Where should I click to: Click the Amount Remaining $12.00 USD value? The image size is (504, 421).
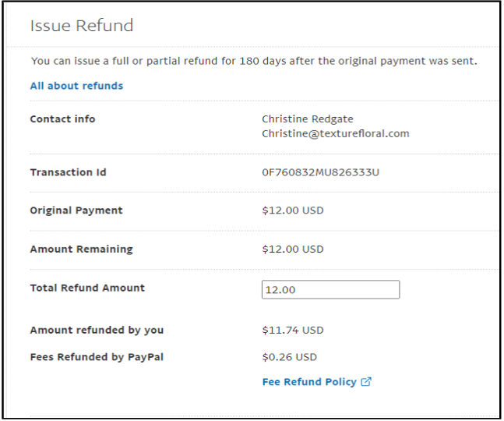pos(293,249)
